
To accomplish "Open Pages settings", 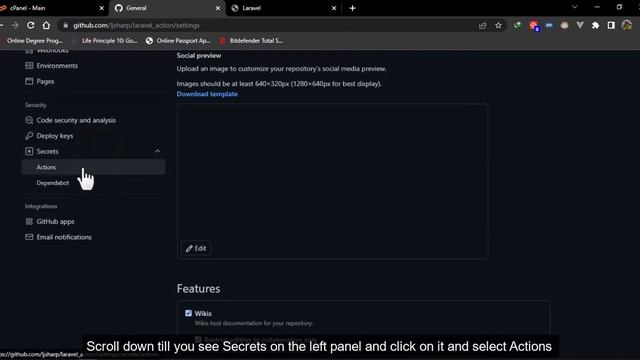I will (45, 81).
